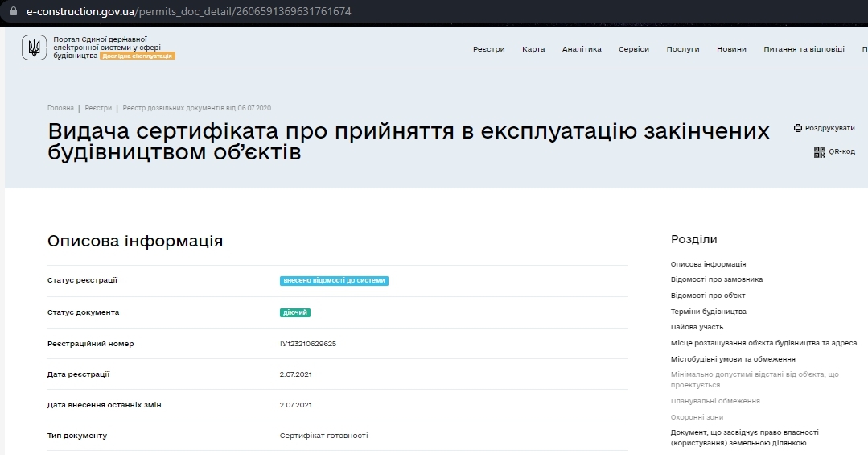Image resolution: width=868 pixels, height=455 pixels.
Task: Click the Описова інформація main heading
Action: [135, 241]
